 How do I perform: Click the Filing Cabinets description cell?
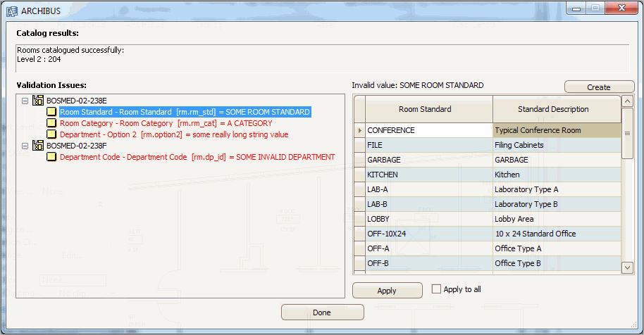557,145
